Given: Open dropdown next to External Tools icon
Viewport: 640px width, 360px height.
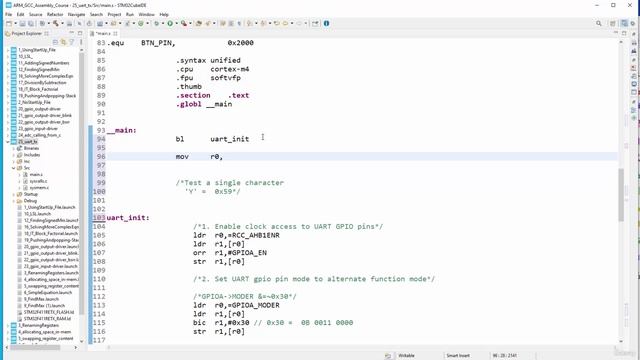Looking at the screenshot, I should click(190, 24).
